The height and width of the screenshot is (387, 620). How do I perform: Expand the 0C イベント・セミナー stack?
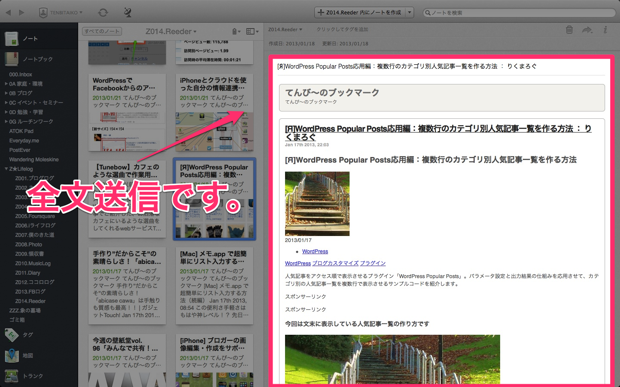pos(6,103)
